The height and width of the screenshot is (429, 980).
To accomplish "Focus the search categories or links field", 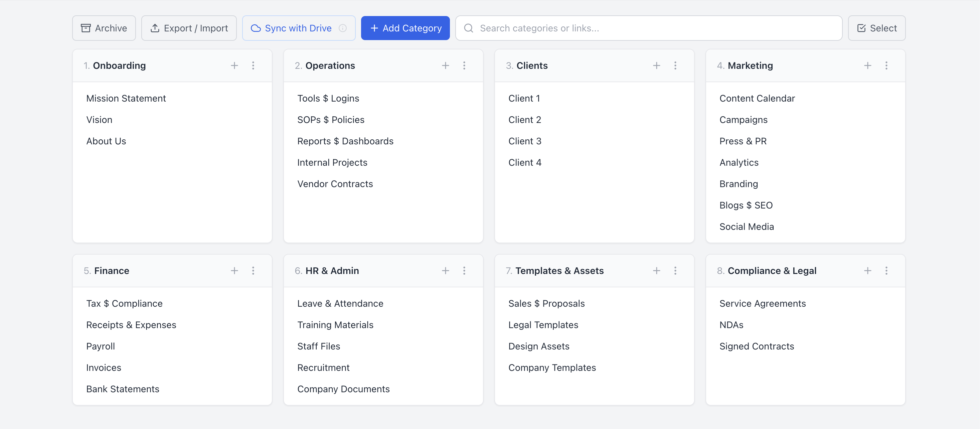I will pos(649,28).
